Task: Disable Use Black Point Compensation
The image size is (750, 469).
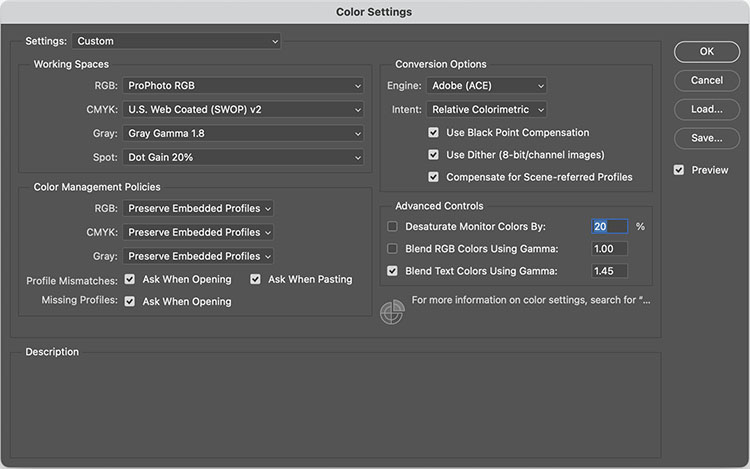Action: point(433,133)
